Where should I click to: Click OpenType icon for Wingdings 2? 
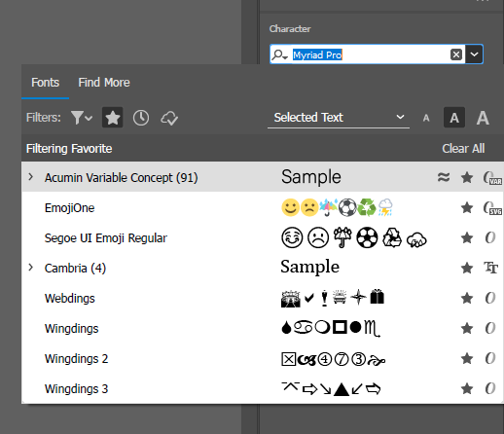[x=490, y=358]
